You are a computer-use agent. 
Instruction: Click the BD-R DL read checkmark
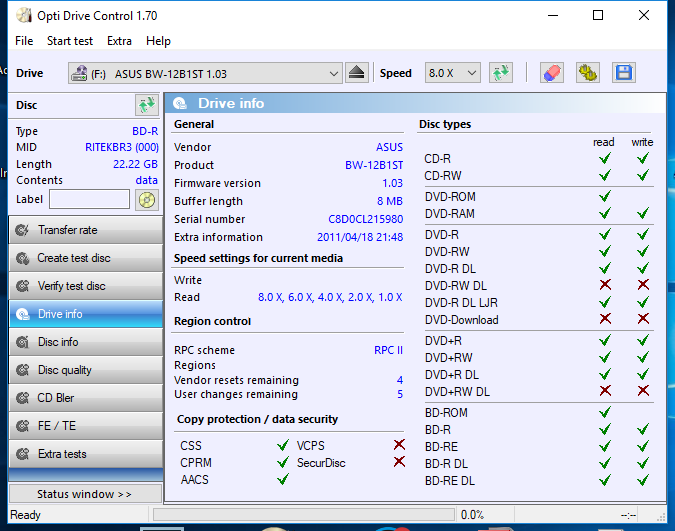(605, 463)
